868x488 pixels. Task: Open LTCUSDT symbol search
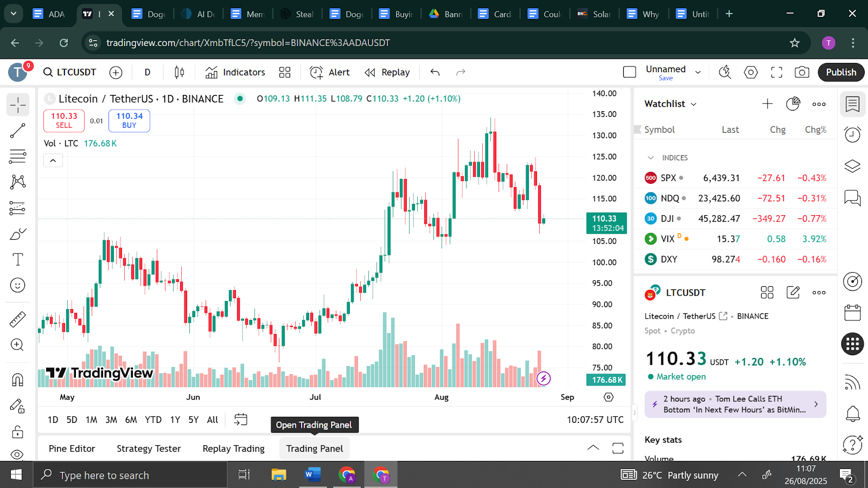pyautogui.click(x=70, y=72)
